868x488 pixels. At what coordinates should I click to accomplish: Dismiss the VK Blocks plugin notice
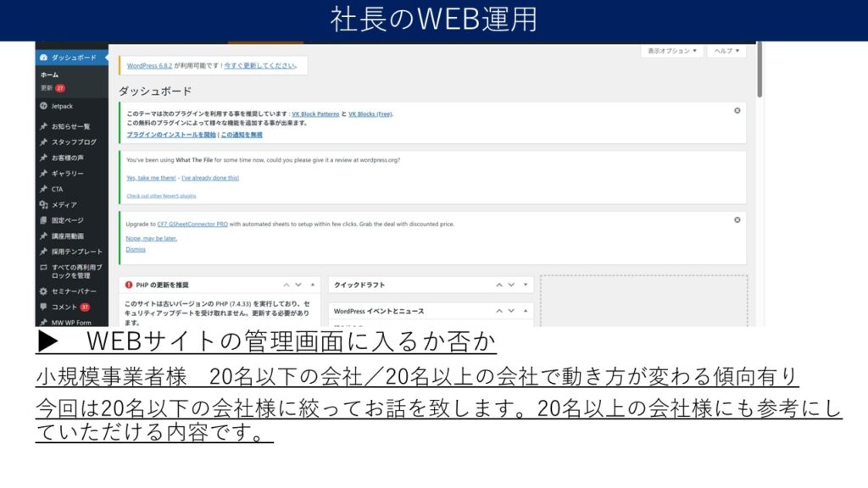pos(737,110)
